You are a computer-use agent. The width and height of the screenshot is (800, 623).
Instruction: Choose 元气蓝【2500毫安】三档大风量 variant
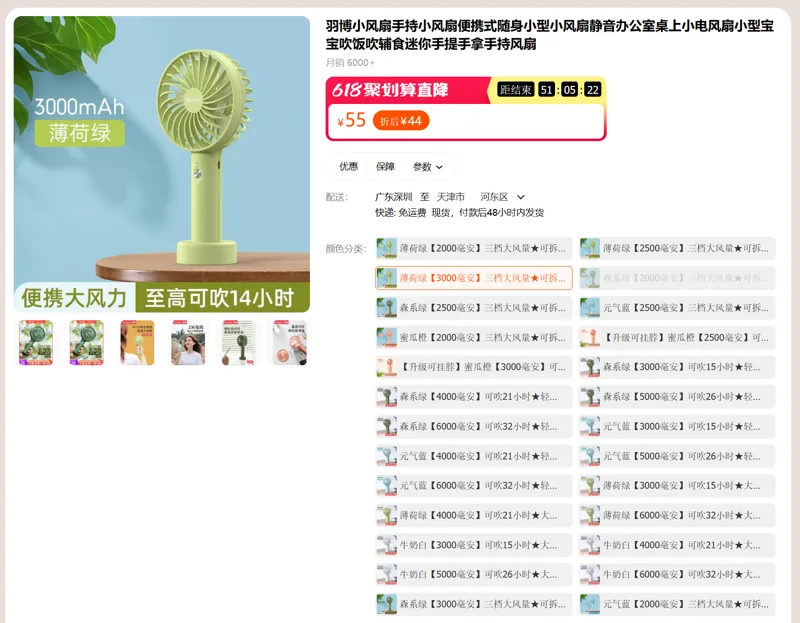click(x=678, y=308)
